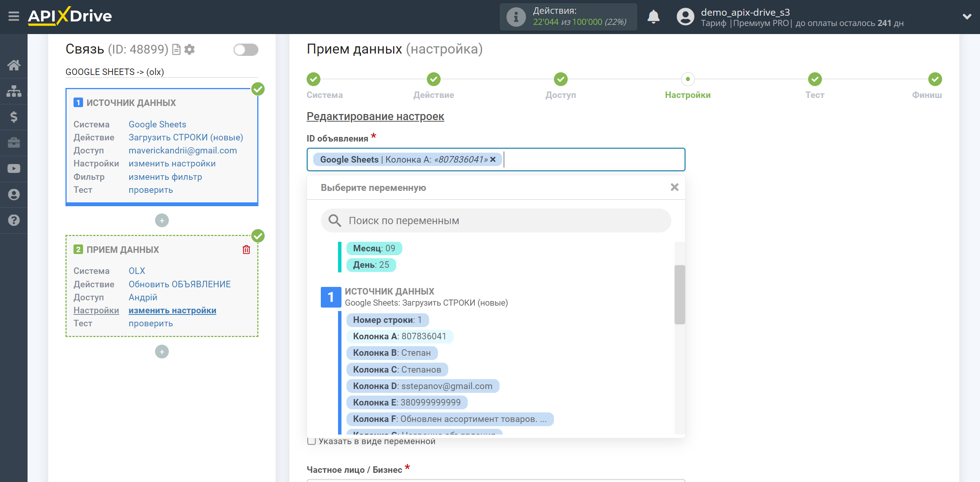Click the variable list scrollbar thumb
The image size is (980, 482).
[x=679, y=295]
